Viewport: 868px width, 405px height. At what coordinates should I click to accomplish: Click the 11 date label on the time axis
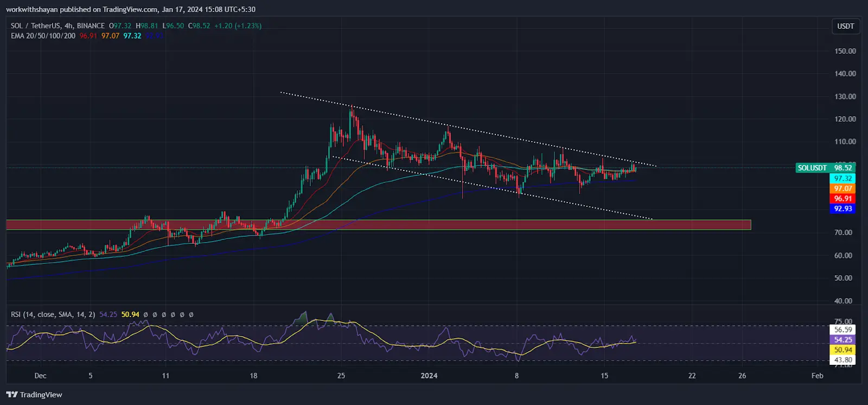[165, 376]
